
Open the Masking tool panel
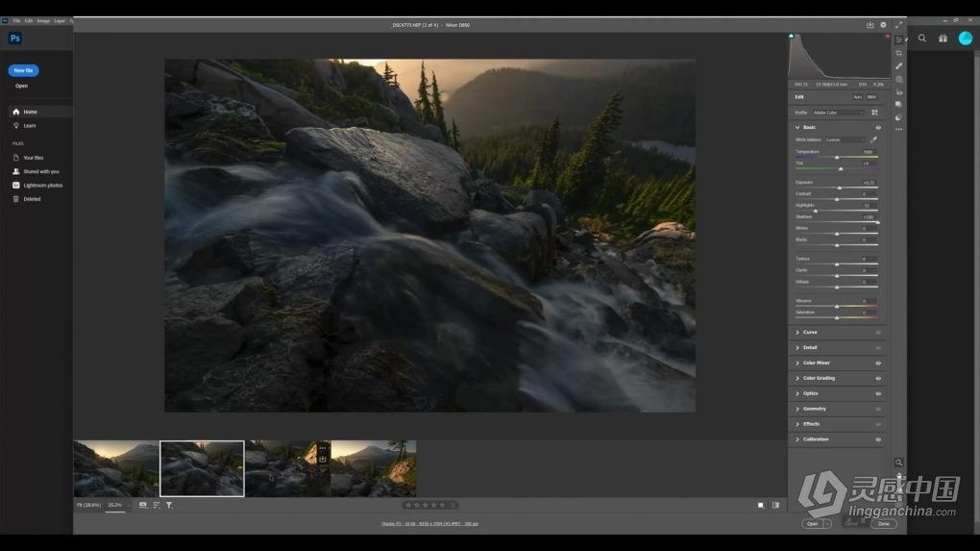click(898, 80)
